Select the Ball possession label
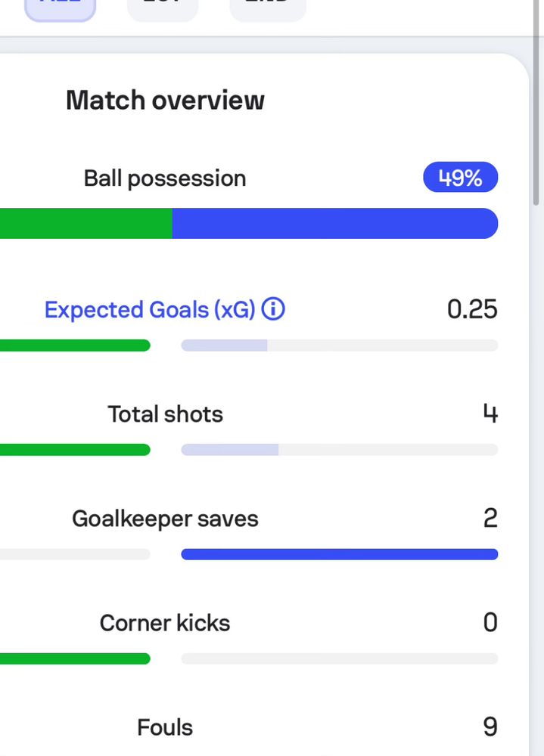The width and height of the screenshot is (544, 756). point(165,179)
